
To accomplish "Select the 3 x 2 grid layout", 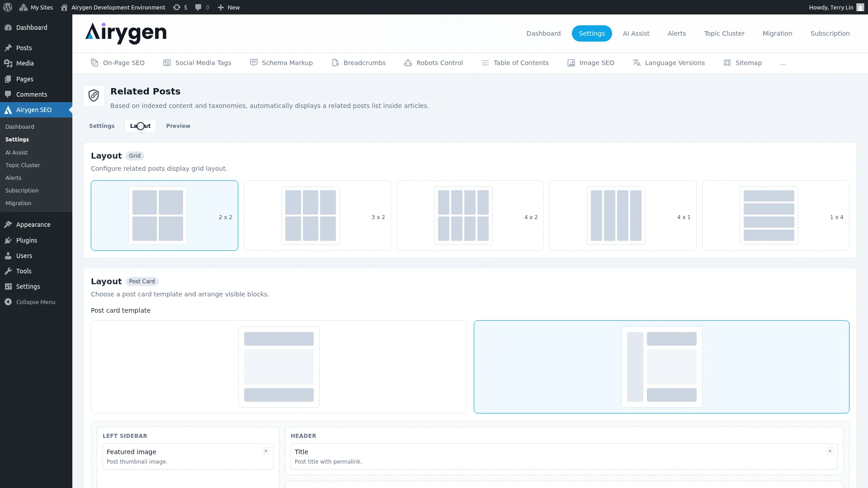I will click(x=317, y=216).
